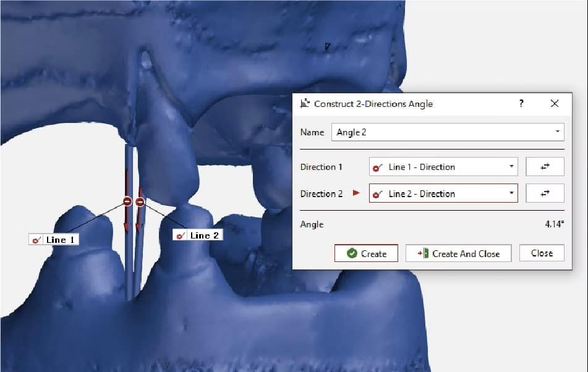Click the right red circular marker on Line 2

pyautogui.click(x=140, y=201)
